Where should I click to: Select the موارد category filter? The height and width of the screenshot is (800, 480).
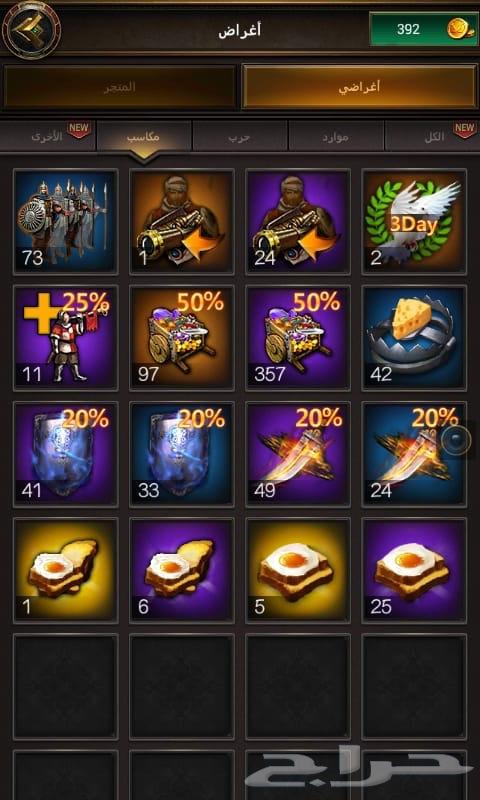click(x=336, y=137)
